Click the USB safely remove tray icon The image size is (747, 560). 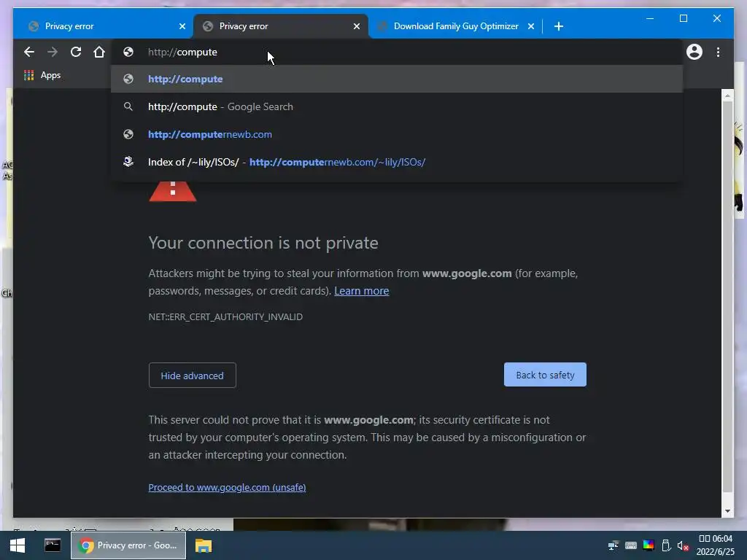666,545
